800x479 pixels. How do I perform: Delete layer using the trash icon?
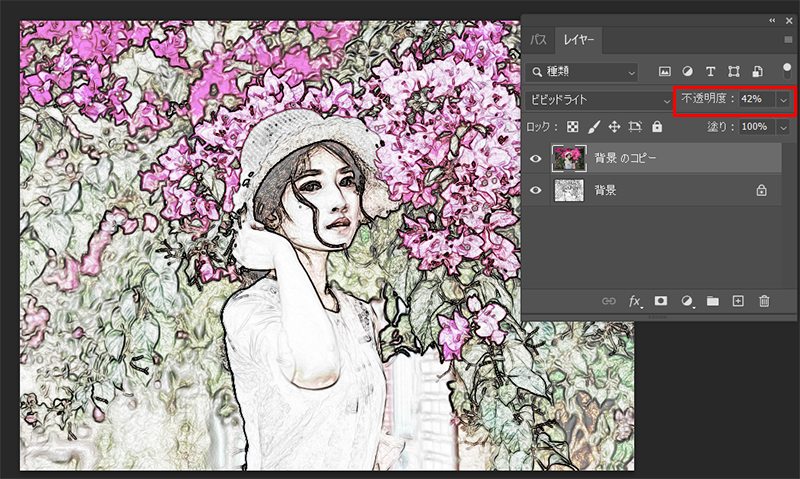tap(764, 301)
